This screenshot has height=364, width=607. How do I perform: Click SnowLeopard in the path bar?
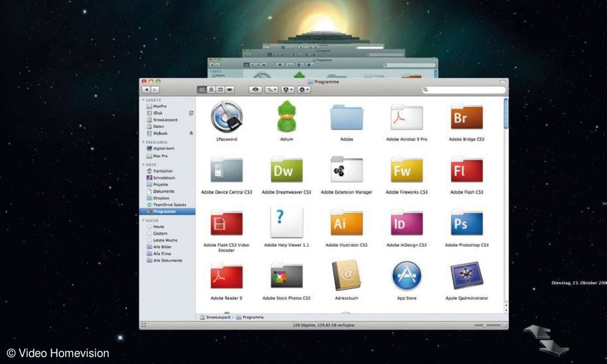pyautogui.click(x=216, y=317)
